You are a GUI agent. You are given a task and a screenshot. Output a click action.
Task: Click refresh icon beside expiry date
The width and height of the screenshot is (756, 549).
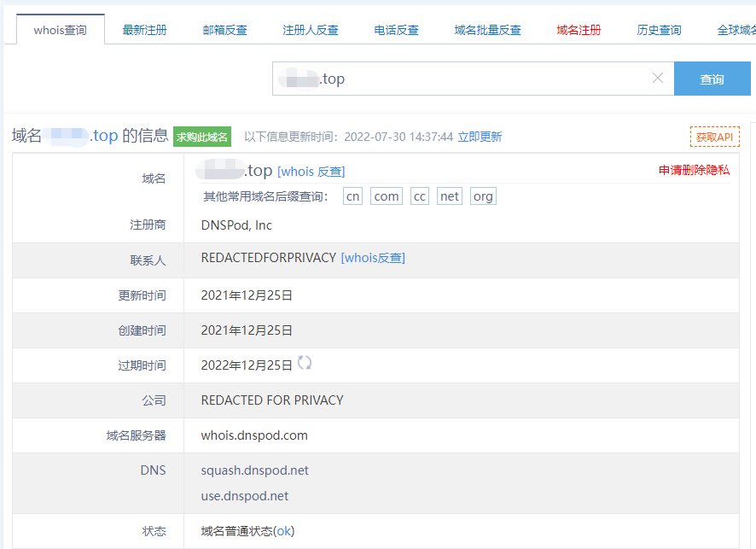coord(305,363)
